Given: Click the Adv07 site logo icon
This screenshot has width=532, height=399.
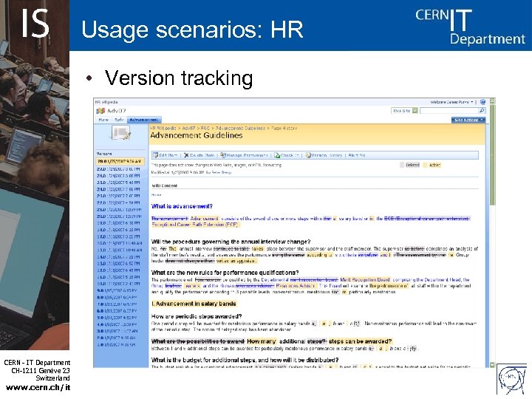Looking at the screenshot, I should tap(100, 111).
